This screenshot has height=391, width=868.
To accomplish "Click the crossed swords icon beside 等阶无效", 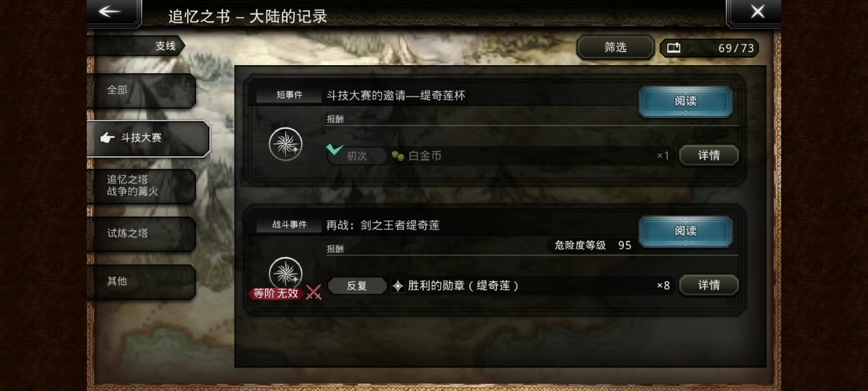I will tap(313, 293).
